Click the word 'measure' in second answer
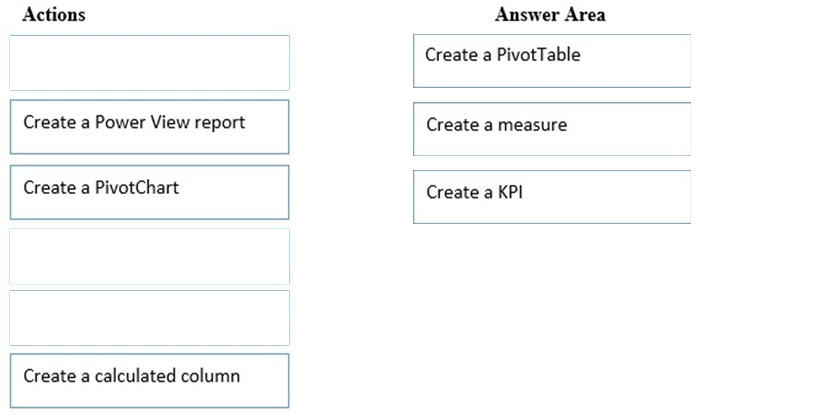Image resolution: width=831 pixels, height=420 pixels. pyautogui.click(x=533, y=125)
